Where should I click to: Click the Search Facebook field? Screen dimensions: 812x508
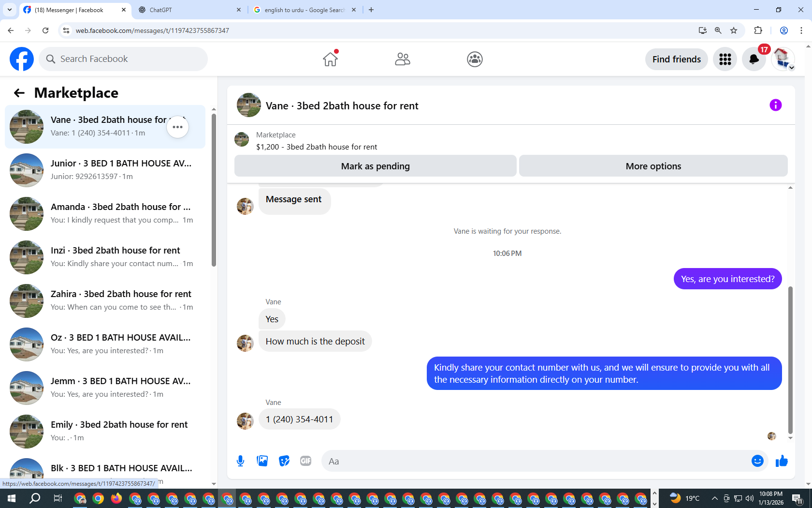coord(123,59)
